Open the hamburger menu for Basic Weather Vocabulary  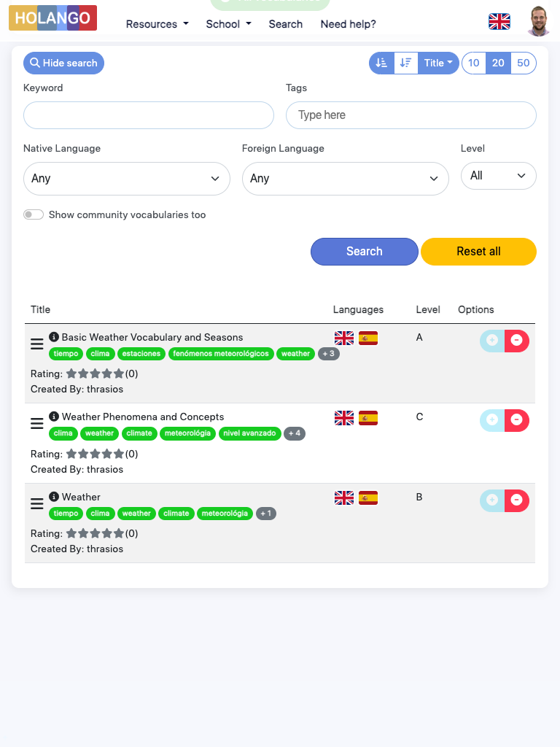37,344
